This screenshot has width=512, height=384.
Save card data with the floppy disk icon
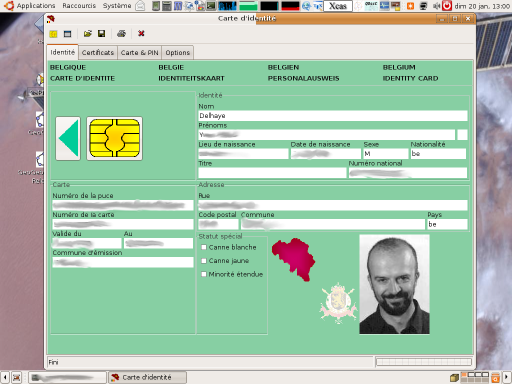click(x=102, y=34)
